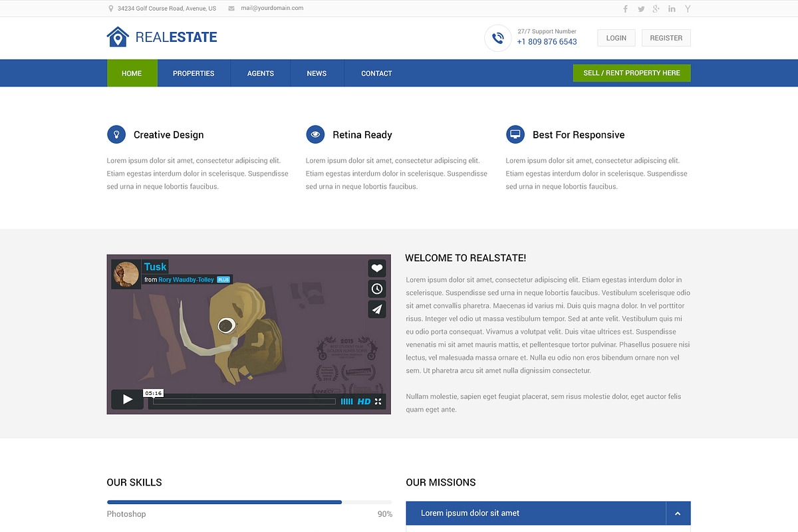798x532 pixels.
Task: Click the RealEstate house logo icon
Action: pyautogui.click(x=118, y=37)
